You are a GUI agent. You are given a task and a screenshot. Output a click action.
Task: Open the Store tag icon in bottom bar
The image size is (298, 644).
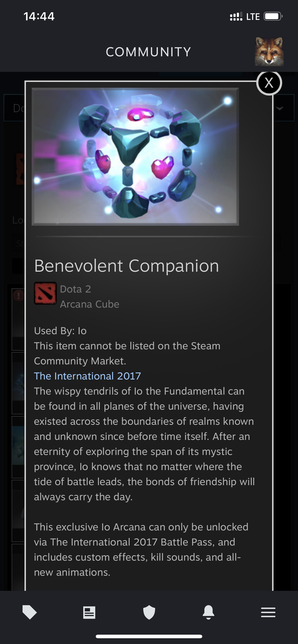[x=30, y=612]
